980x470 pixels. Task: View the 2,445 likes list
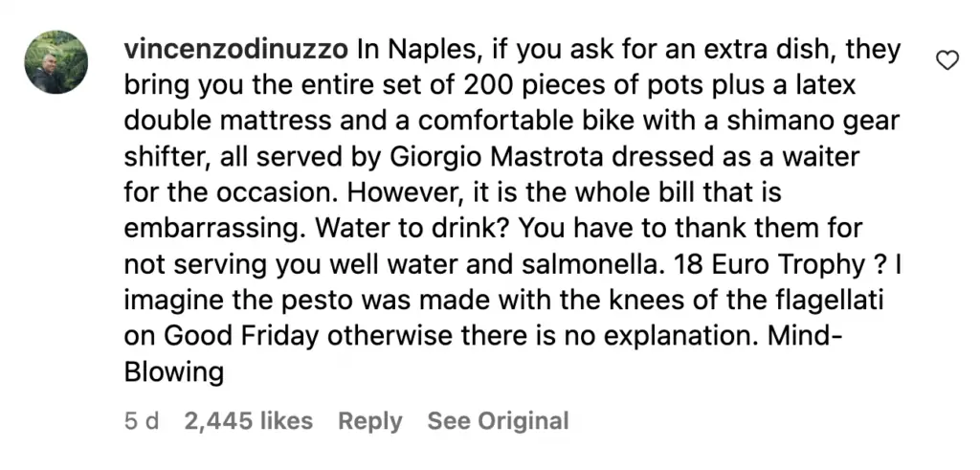[x=248, y=420]
